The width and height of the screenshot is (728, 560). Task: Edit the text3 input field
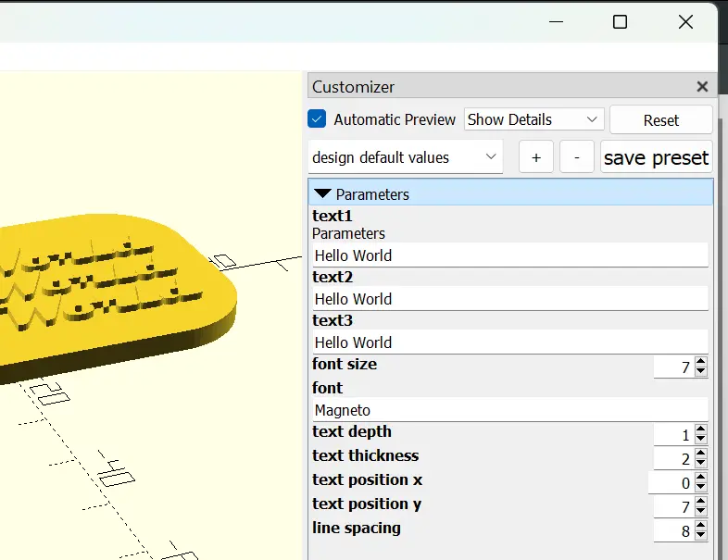(x=510, y=342)
